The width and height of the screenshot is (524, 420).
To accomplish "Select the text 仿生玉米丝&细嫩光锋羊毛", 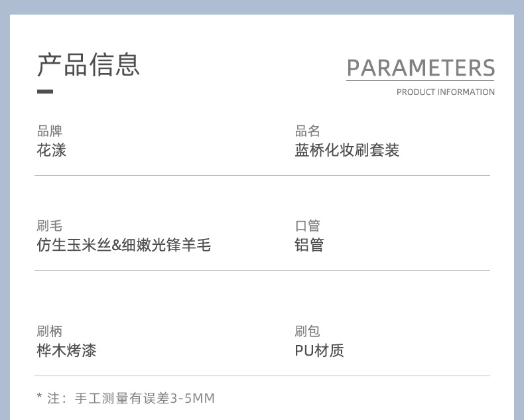I will (123, 245).
